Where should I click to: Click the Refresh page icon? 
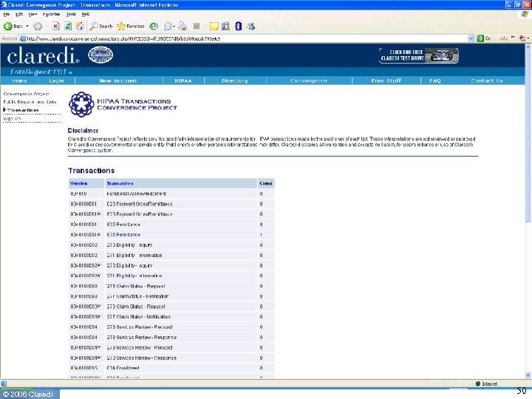(68, 26)
